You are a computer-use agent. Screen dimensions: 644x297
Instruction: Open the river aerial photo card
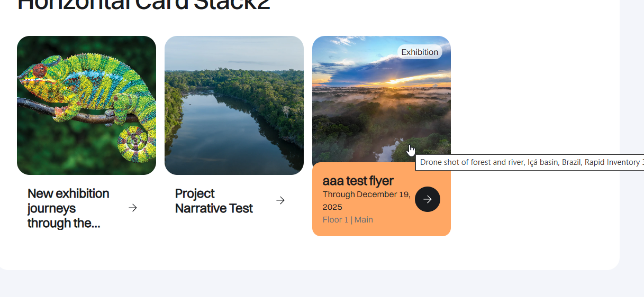pyautogui.click(x=234, y=105)
